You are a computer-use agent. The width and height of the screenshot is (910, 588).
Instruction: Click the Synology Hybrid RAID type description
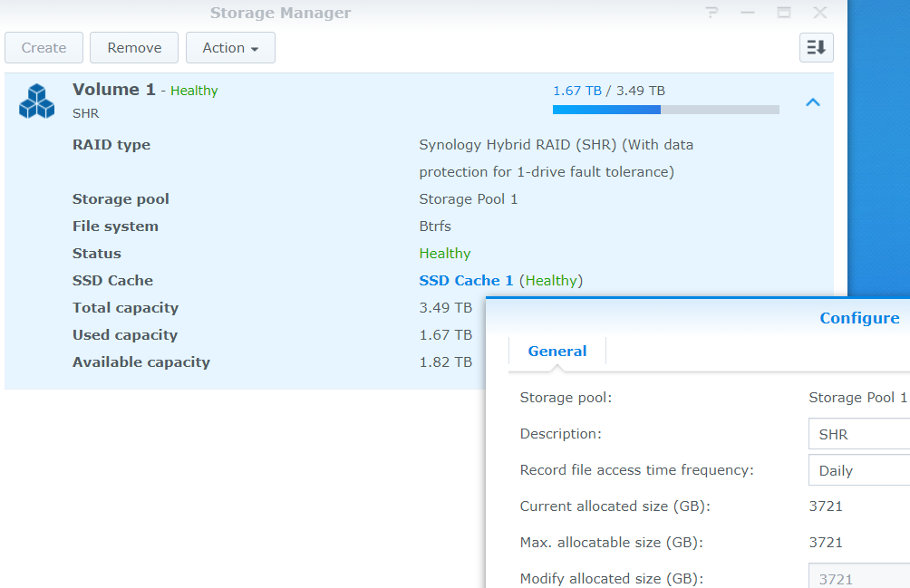556,159
